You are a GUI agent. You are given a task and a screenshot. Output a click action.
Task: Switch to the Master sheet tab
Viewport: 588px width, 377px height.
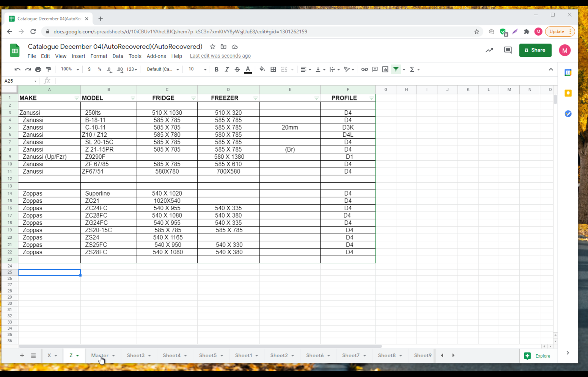point(99,355)
